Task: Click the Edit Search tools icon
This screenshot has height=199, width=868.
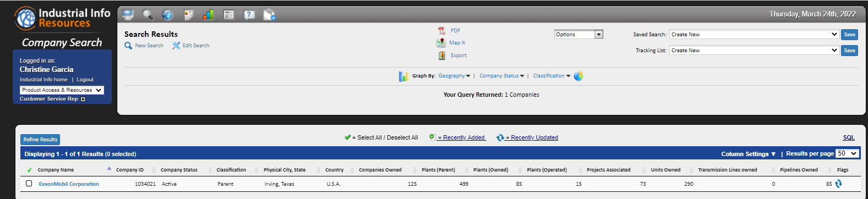Action: pos(176,46)
